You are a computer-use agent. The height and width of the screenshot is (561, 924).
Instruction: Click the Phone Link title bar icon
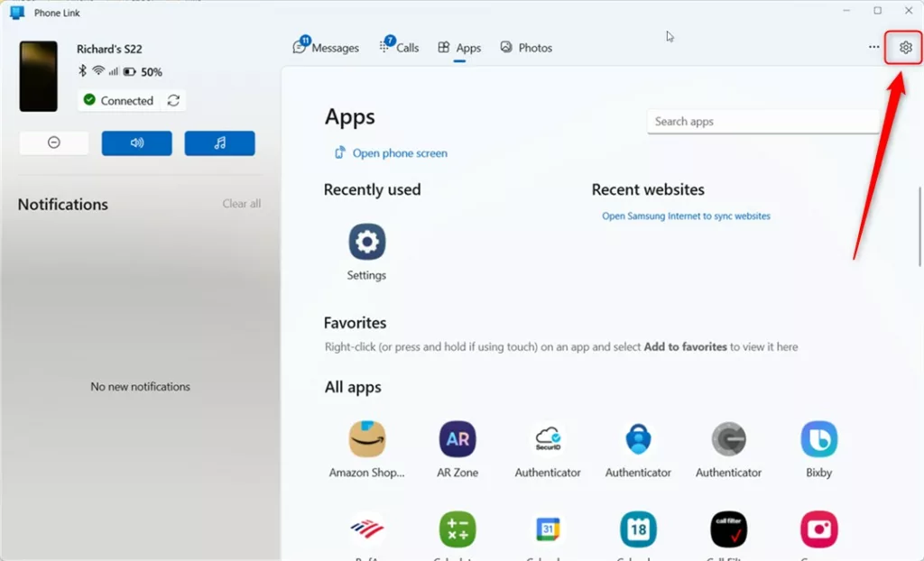tap(17, 13)
